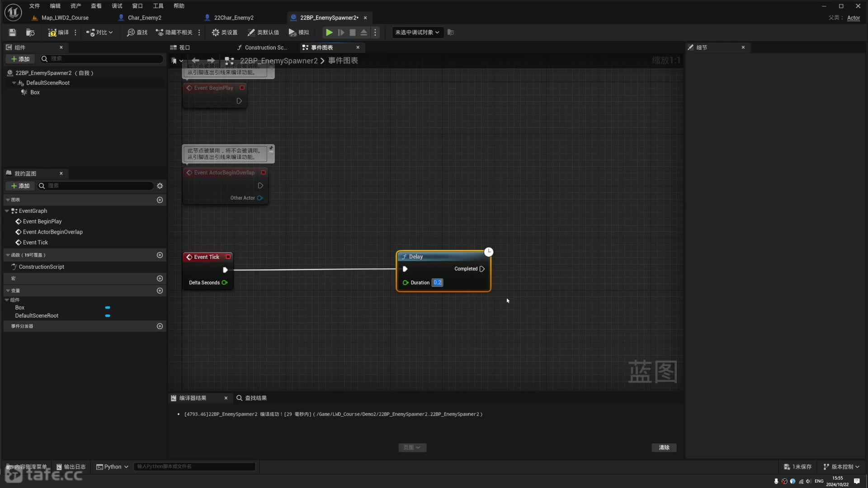868x488 pixels.
Task: Add new function with 函数 plus icon
Action: 160,255
